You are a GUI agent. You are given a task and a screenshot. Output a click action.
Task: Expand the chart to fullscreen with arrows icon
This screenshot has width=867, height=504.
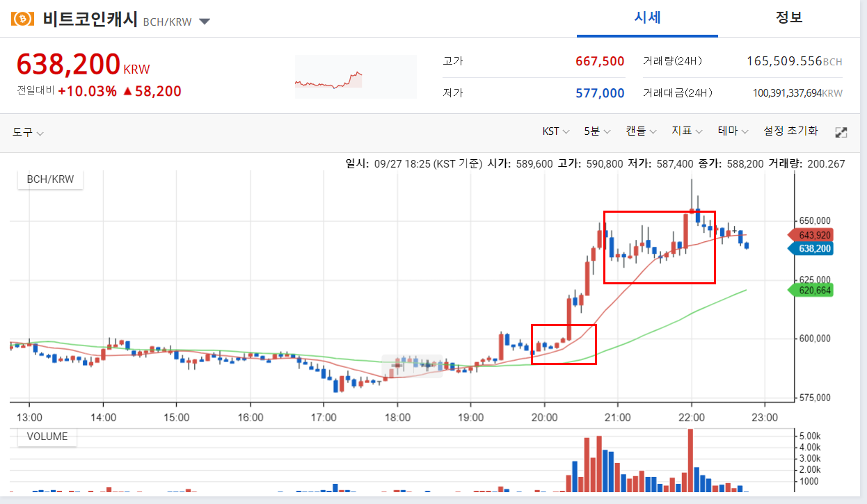click(x=841, y=132)
